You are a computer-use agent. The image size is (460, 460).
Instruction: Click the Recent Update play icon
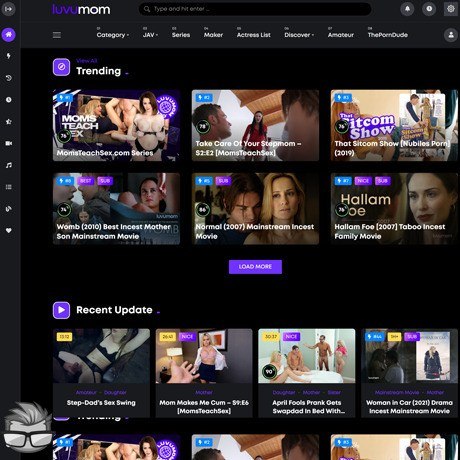pos(61,310)
